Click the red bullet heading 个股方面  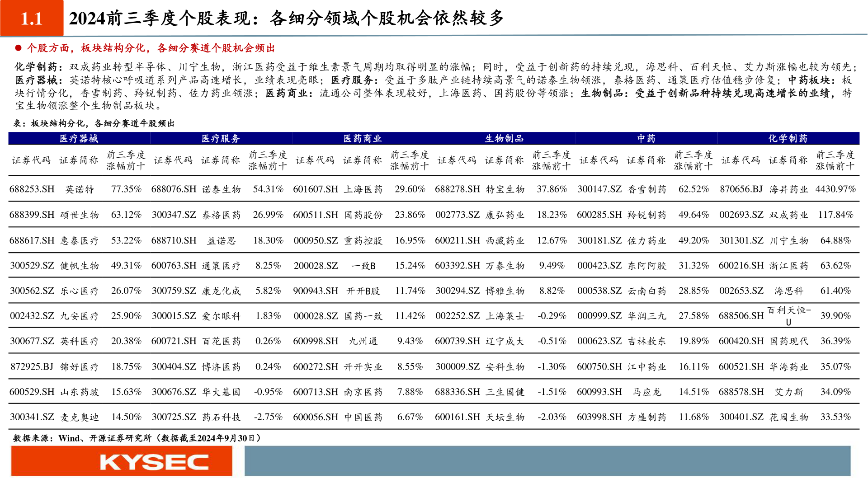(x=151, y=48)
